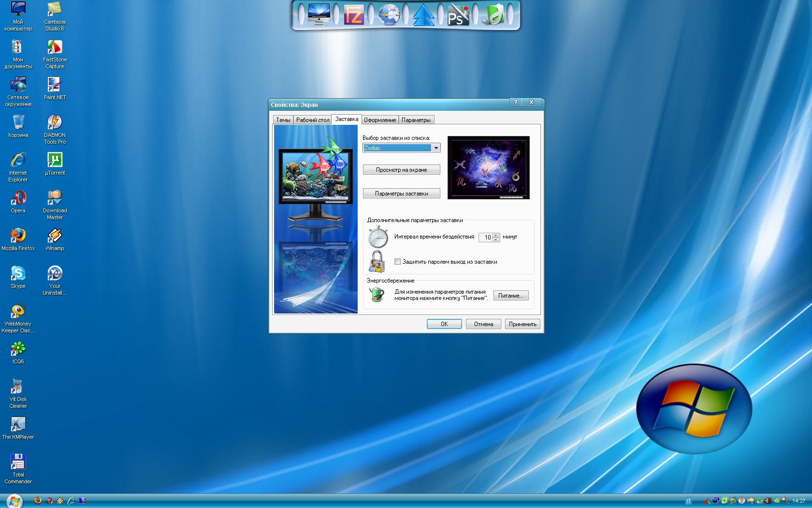Open the Winamp desktop shortcut

[55, 239]
